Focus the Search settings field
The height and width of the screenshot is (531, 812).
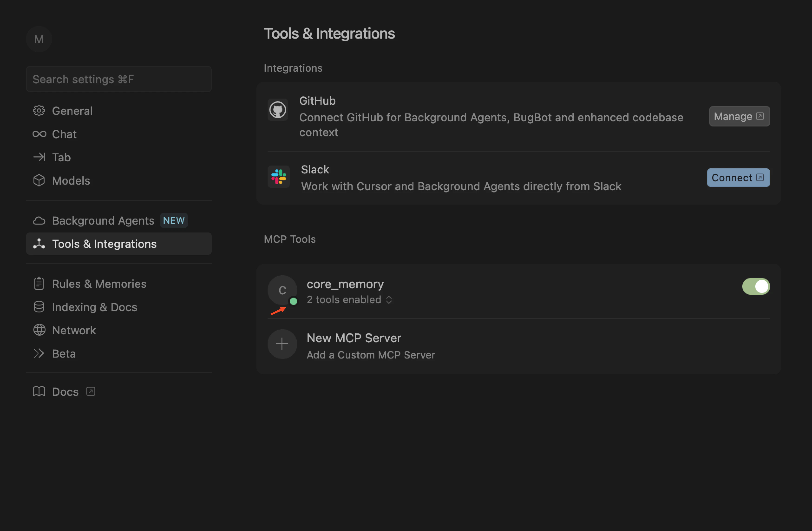(x=119, y=79)
